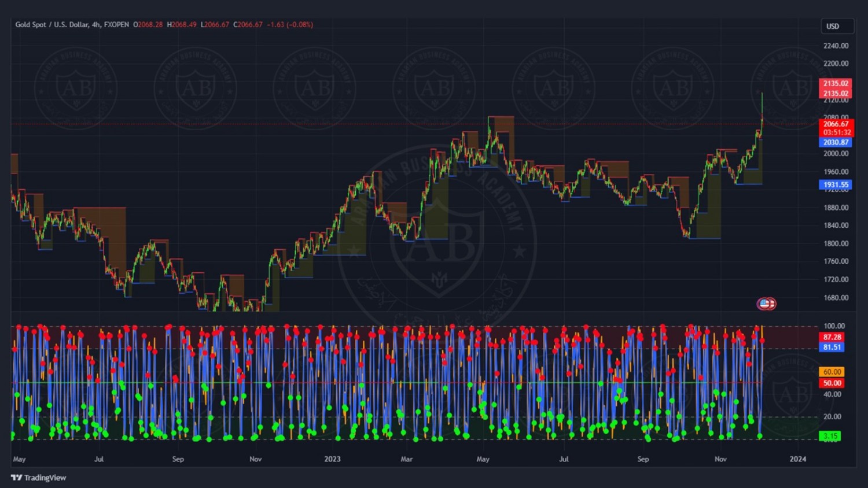Click the top red 2135.02 price label

(x=836, y=83)
